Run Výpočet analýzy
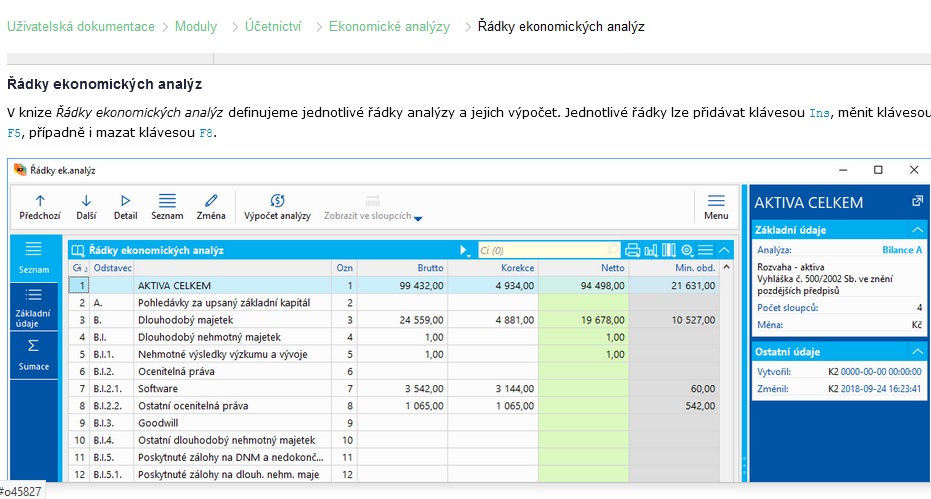This screenshot has width=931, height=499. click(277, 207)
